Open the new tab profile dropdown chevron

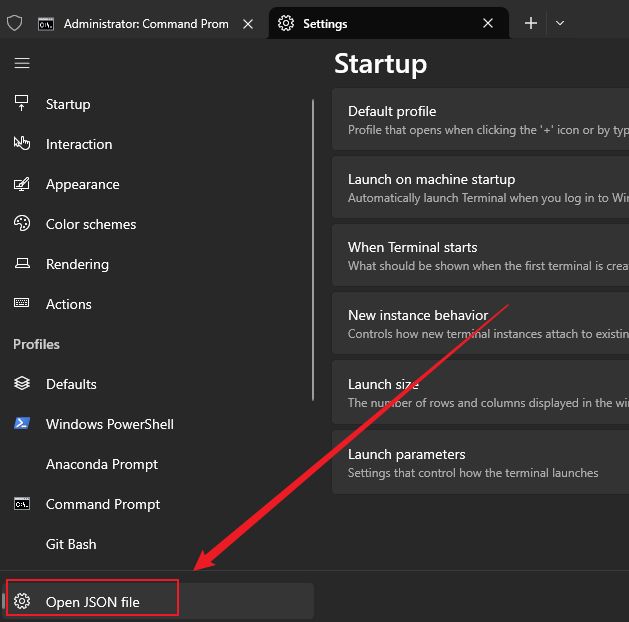click(560, 23)
